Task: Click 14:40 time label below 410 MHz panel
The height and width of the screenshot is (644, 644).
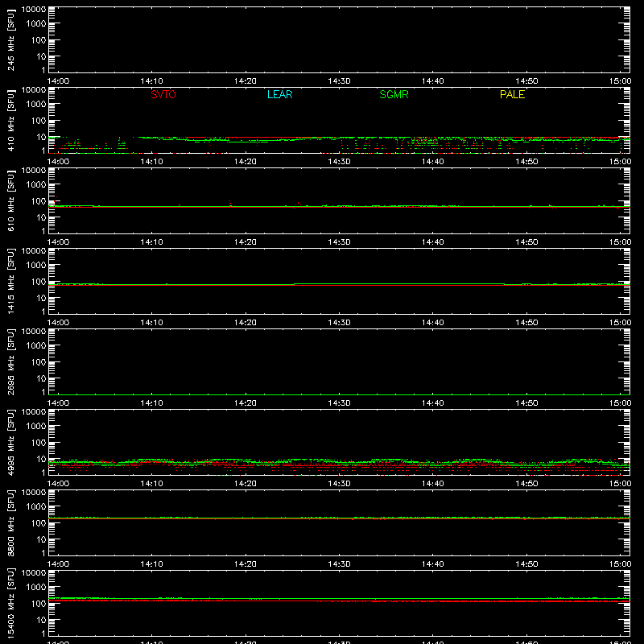Action: (x=433, y=162)
